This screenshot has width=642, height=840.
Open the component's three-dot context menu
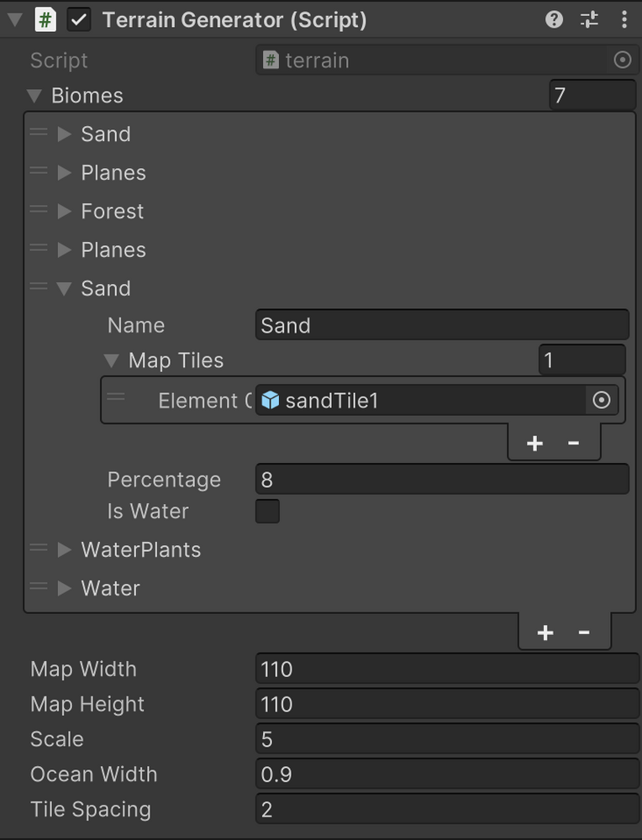click(x=624, y=19)
